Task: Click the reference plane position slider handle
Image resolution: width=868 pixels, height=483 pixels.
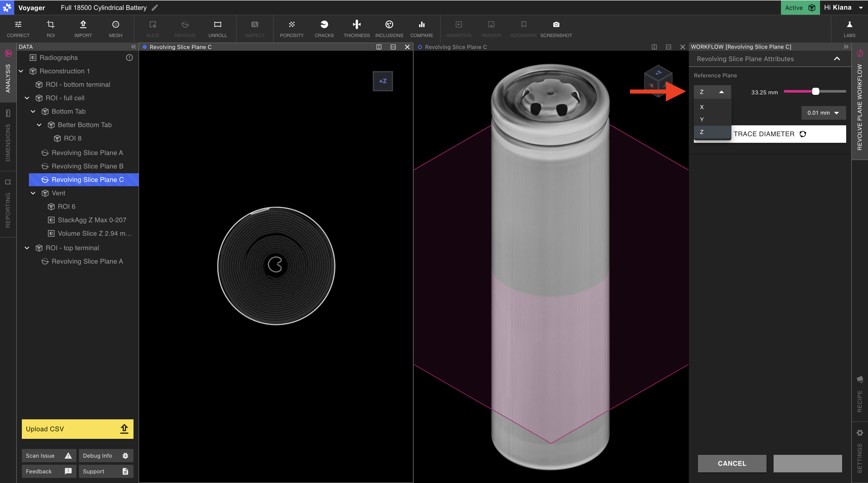Action: 815,91
